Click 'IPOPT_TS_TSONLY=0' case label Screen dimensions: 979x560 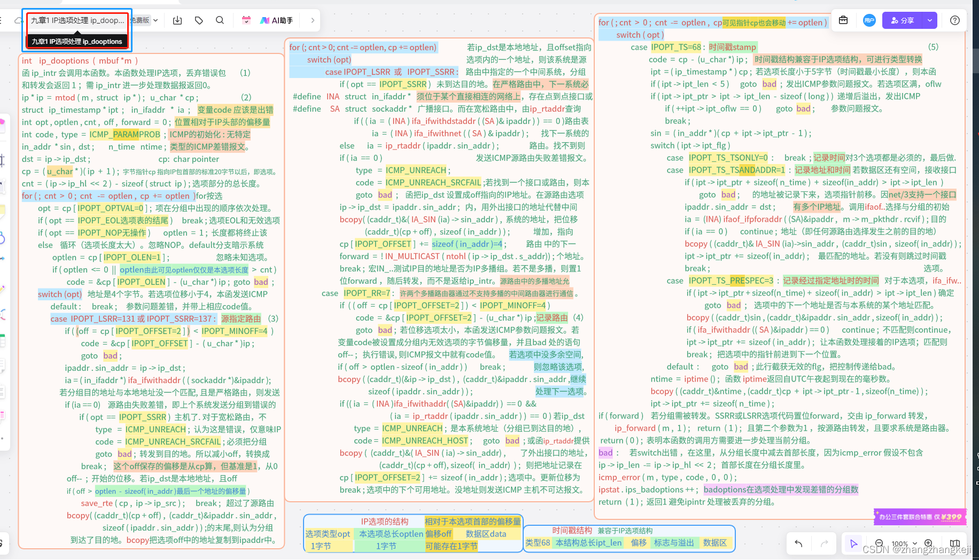(x=728, y=158)
